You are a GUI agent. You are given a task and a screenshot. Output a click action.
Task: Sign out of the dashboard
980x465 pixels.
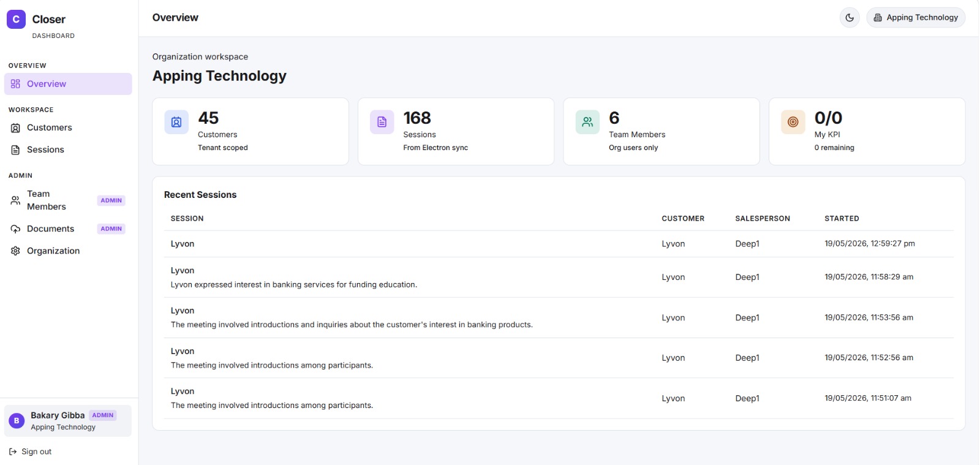(x=31, y=452)
